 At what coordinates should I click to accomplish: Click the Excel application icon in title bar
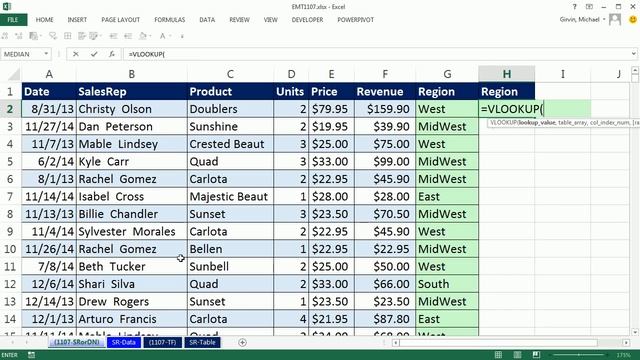pyautogui.click(x=7, y=7)
